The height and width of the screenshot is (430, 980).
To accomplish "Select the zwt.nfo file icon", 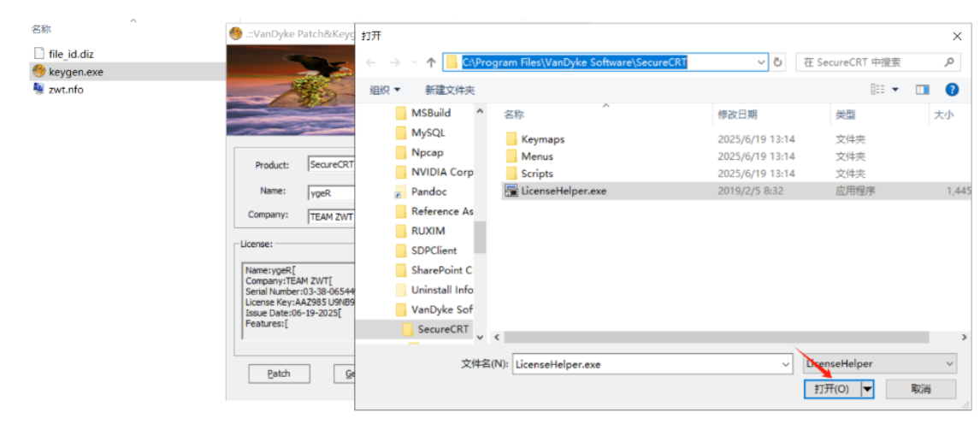I will (x=38, y=90).
